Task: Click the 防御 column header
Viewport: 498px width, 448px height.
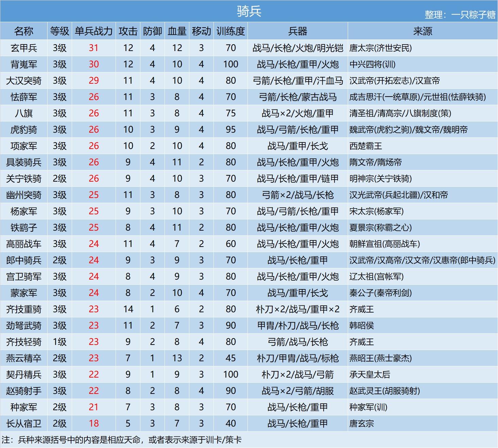Action: (152, 30)
